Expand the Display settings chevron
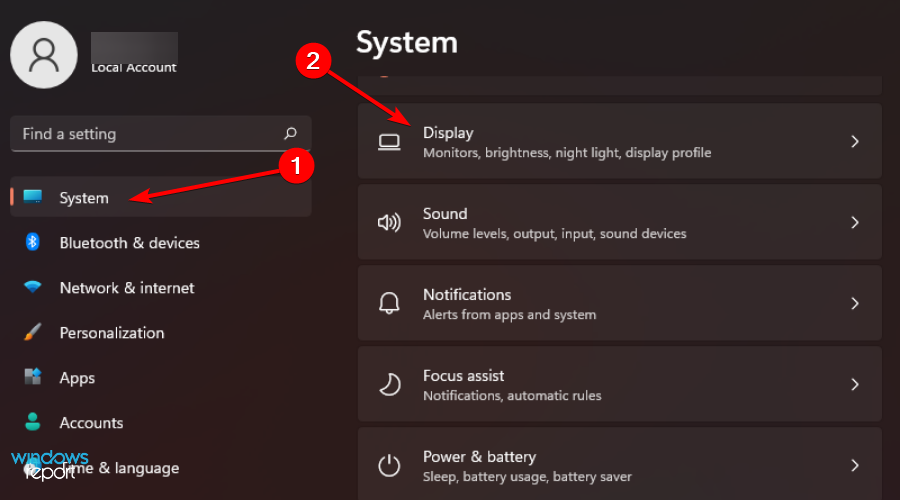This screenshot has height=500, width=900. pos(855,142)
